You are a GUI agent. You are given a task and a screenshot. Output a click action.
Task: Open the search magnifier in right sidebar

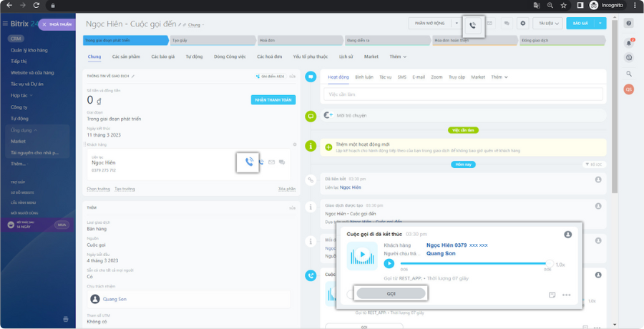tap(629, 74)
